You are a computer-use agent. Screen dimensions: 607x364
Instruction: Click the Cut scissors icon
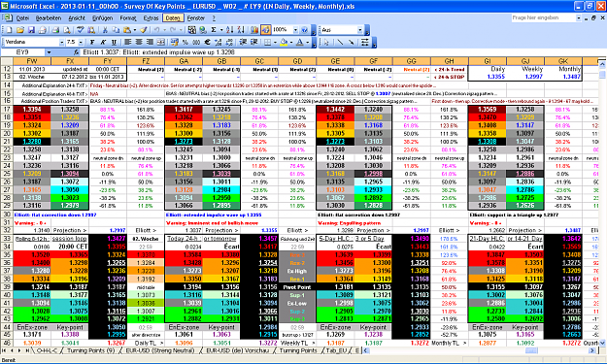coord(105,30)
